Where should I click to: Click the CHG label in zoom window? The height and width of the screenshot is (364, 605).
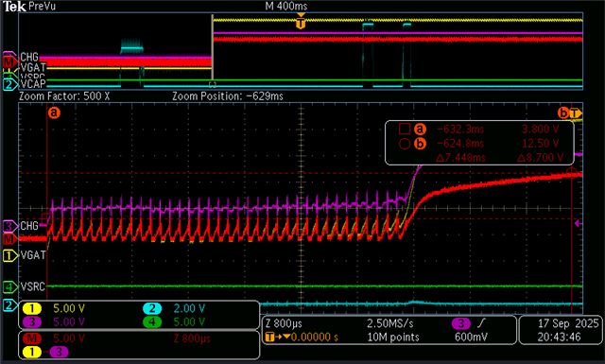point(29,226)
